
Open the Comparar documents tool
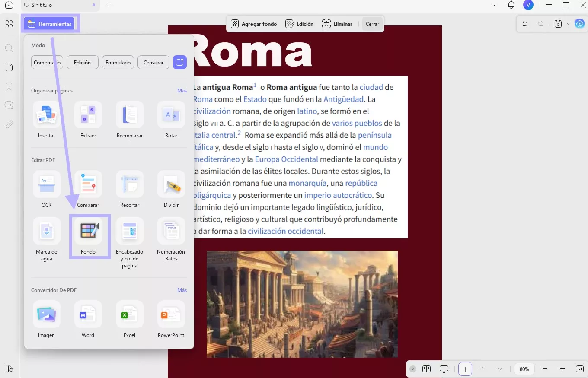(88, 189)
